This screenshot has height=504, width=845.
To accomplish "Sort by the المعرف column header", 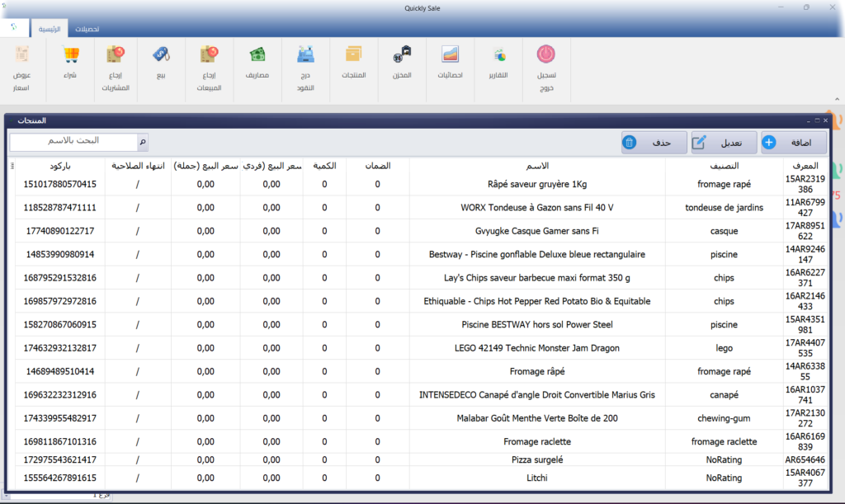I will click(805, 166).
